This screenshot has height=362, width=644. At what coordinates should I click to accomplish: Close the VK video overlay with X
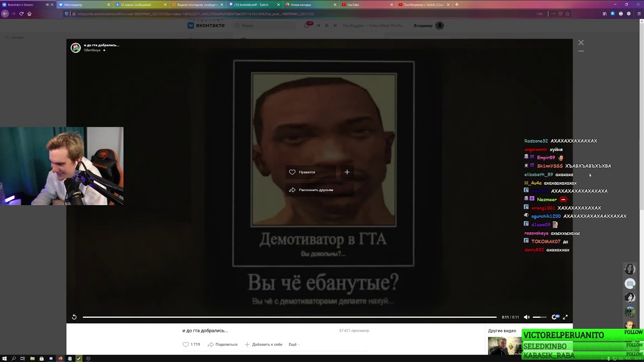click(x=581, y=43)
